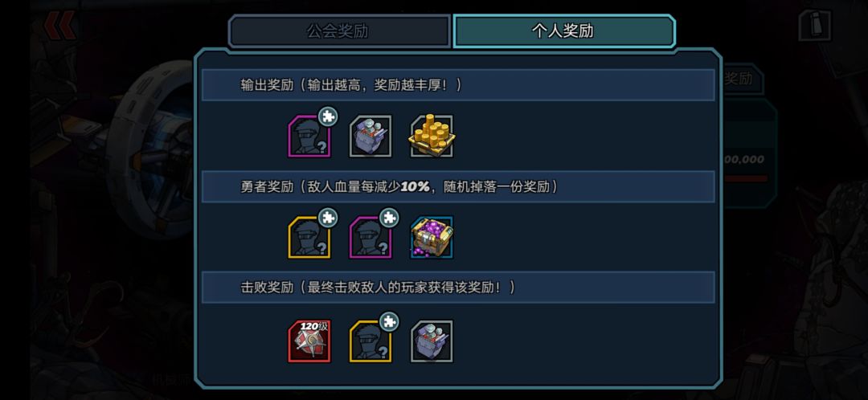The image size is (868, 400).
Task: Tap purple hero fragment in 输出奖励 row
Action: [309, 136]
